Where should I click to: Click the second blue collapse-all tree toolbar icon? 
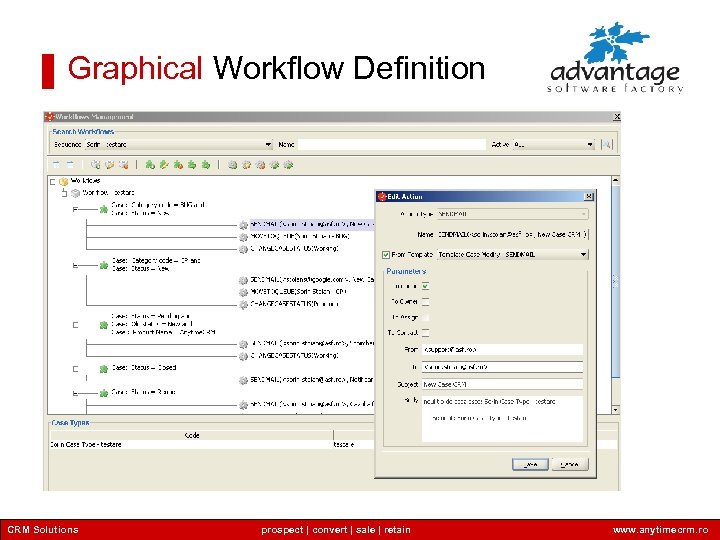point(70,164)
